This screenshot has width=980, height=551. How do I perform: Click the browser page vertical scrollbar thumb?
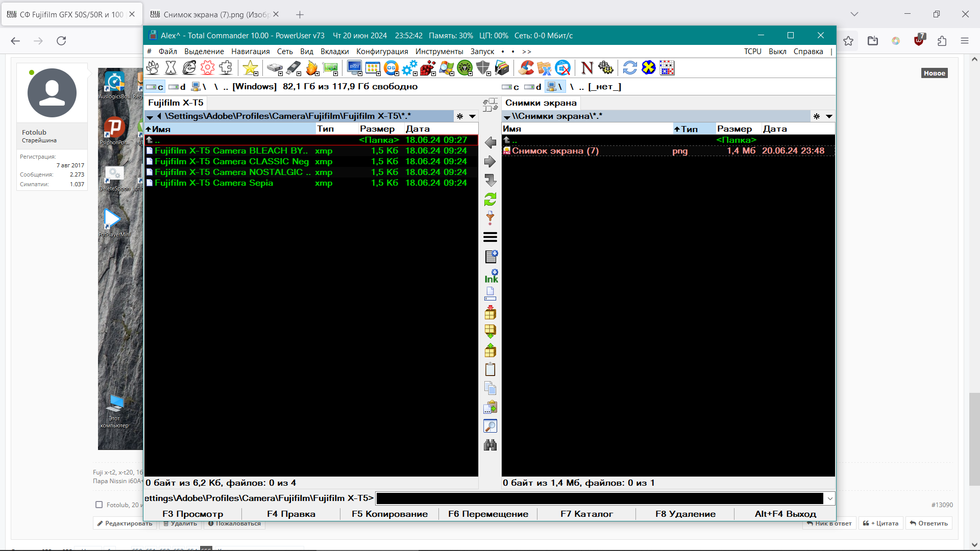tap(974, 439)
